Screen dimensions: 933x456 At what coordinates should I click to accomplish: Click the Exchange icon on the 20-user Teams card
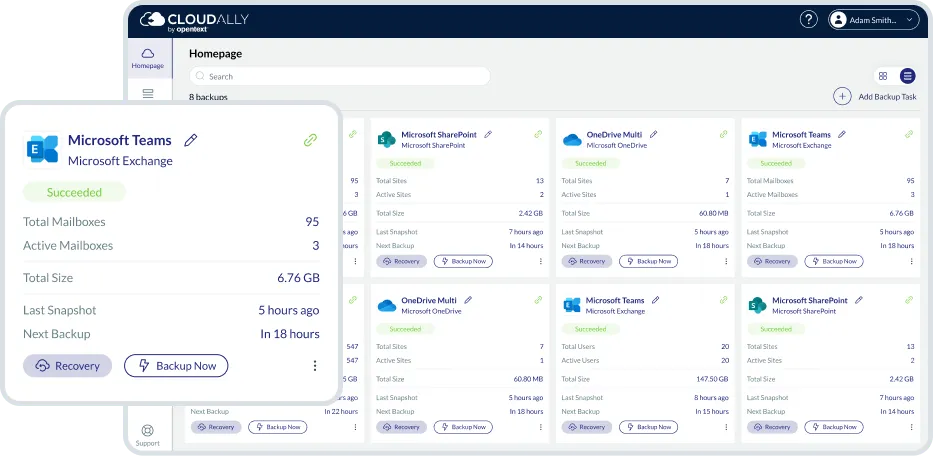[x=572, y=305]
